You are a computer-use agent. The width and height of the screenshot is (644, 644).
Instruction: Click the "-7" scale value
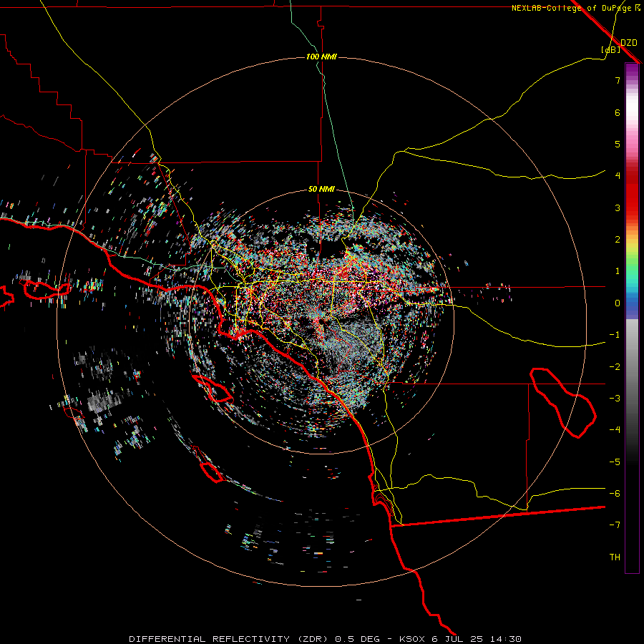[x=615, y=525]
